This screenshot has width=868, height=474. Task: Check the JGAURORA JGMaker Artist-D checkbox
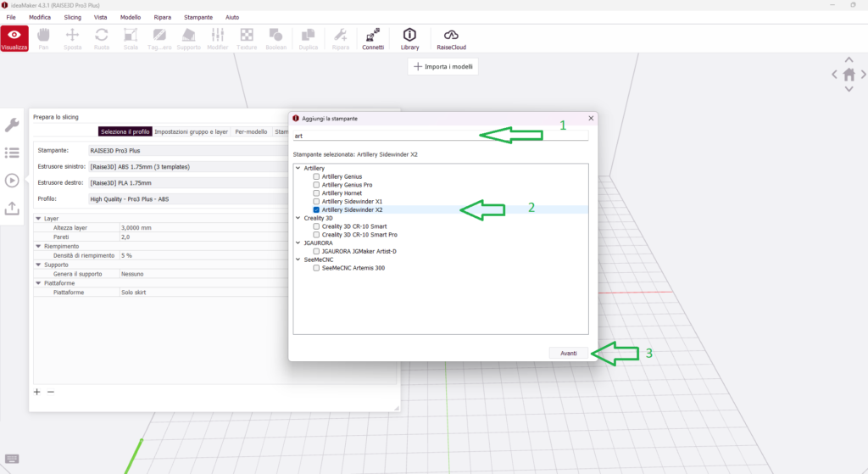coord(316,251)
